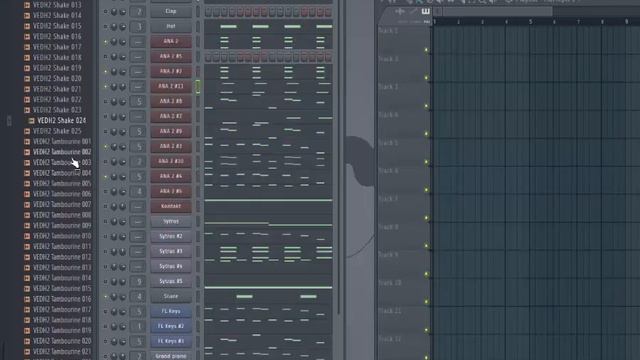The height and width of the screenshot is (360, 640).
Task: Click the VEDH2 Tambourine 002 file icon
Action: [27, 152]
